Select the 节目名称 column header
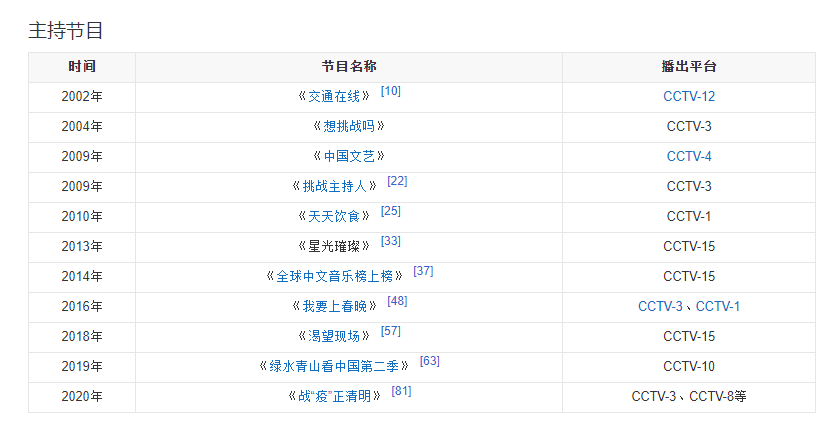Image resolution: width=829 pixels, height=427 pixels. [349, 67]
